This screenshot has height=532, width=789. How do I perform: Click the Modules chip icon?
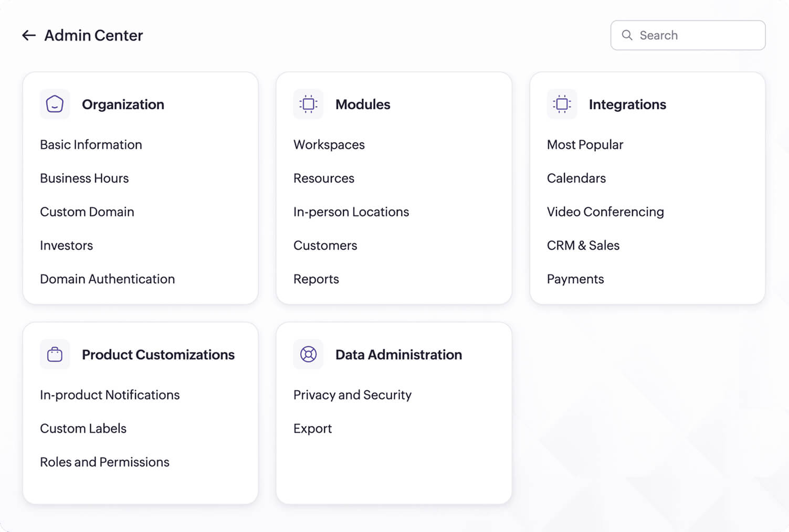click(308, 104)
